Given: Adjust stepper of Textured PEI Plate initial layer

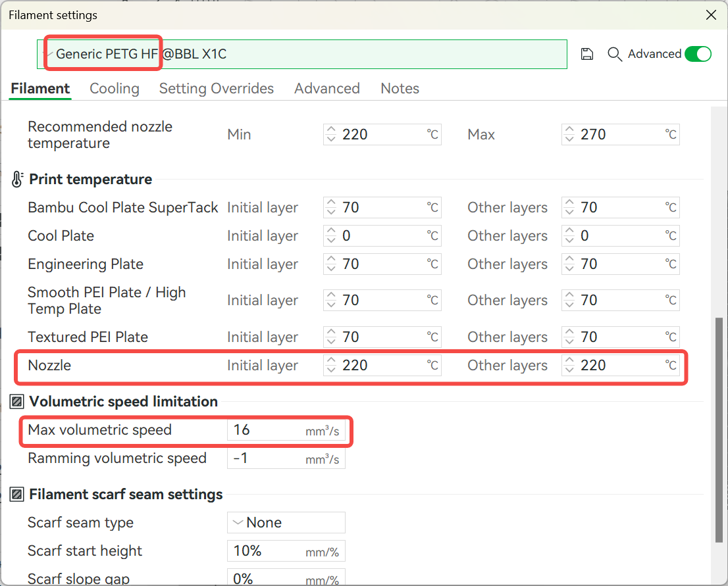Looking at the screenshot, I should 331,337.
